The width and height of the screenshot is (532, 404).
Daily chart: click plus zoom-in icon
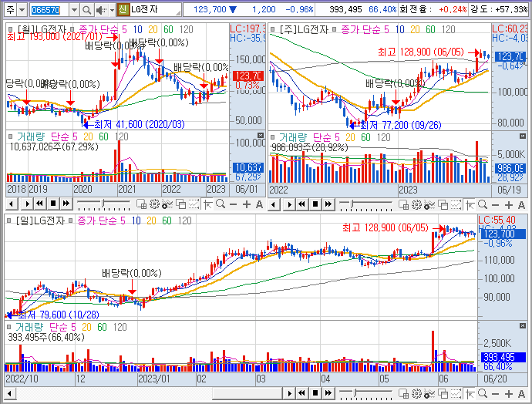pos(509,394)
